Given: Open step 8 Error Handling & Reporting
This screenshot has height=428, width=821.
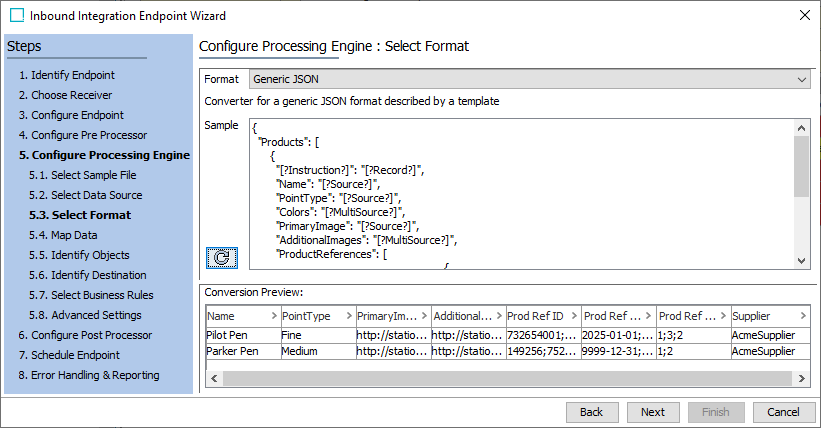Looking at the screenshot, I should (x=88, y=375).
